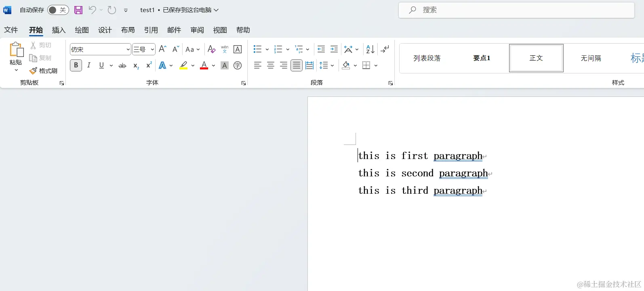This screenshot has width=644, height=291.
Task: Open the font name dropdown (仿宋)
Action: (128, 49)
